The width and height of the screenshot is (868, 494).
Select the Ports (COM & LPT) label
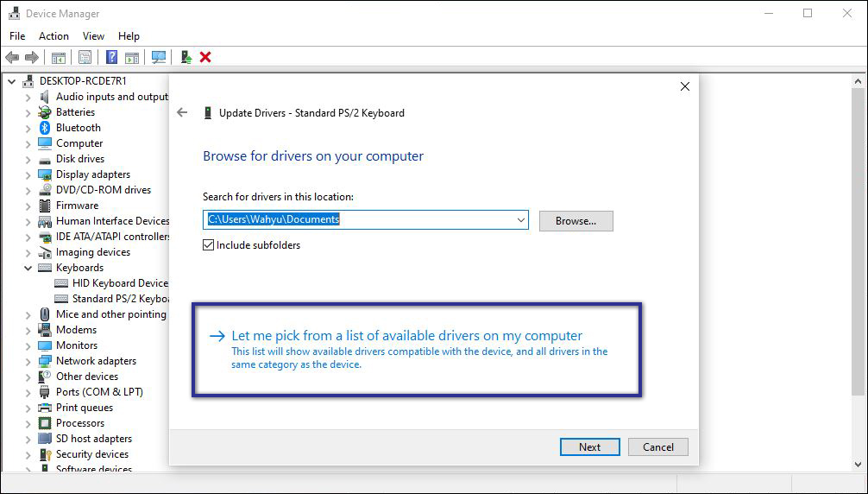point(99,392)
